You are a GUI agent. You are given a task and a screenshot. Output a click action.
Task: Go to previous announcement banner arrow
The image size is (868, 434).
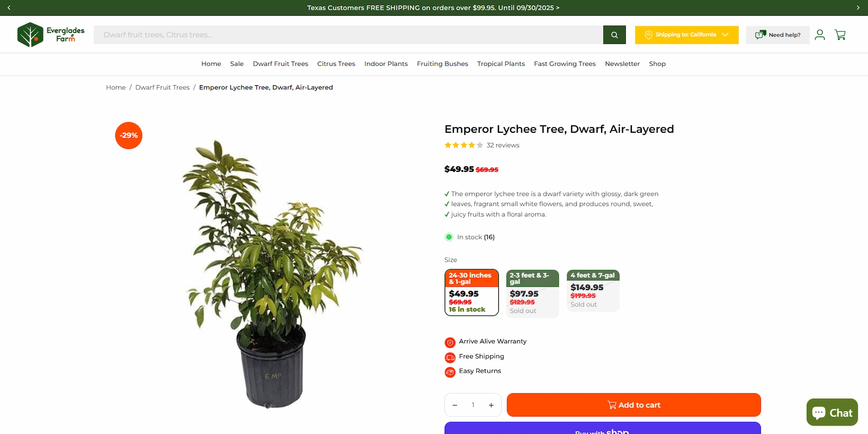click(x=9, y=8)
